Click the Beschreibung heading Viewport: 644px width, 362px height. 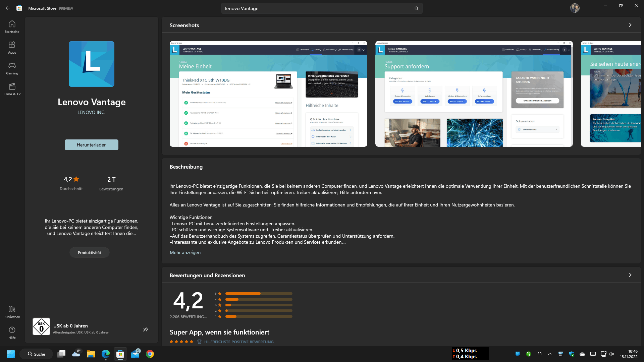[186, 167]
